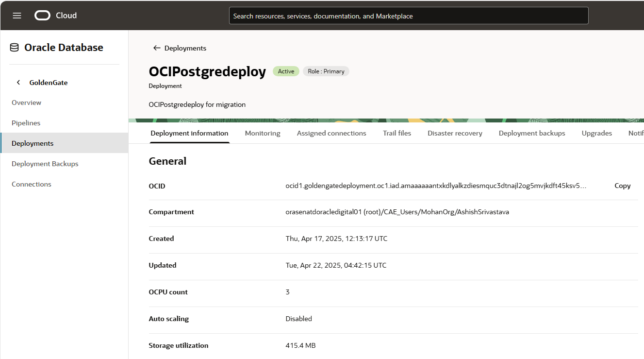Click the Created date Thu, Apr 17, 2025
This screenshot has height=359, width=644.
[337, 239]
